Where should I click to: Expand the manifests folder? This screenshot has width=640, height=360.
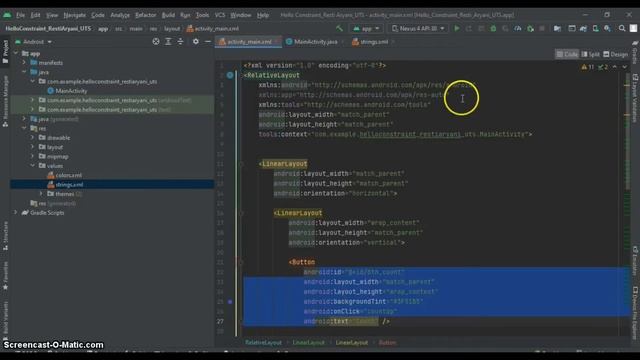24,62
